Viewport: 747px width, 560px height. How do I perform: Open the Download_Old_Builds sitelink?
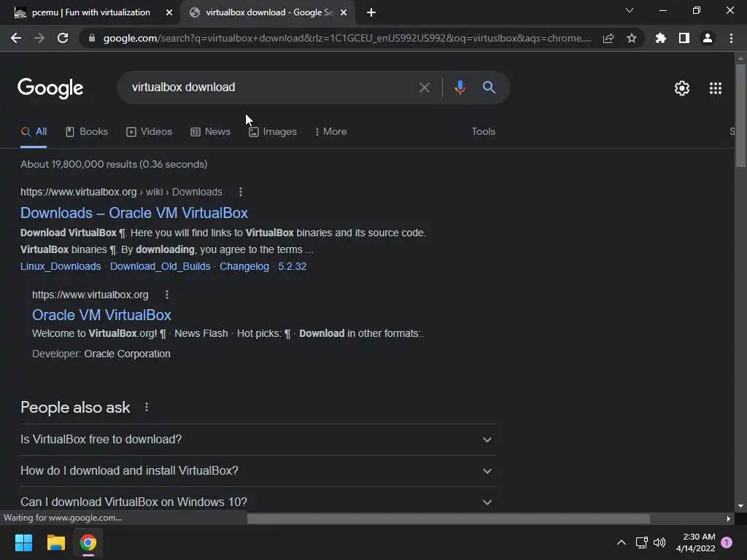tap(160, 267)
